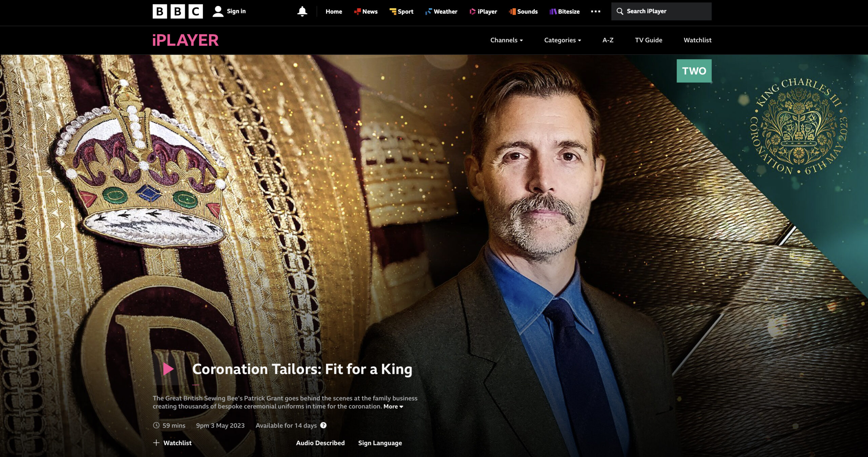Open BBC Bitesize

565,12
